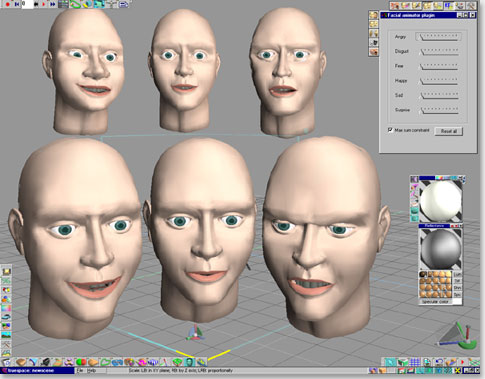The width and height of the screenshot is (485, 379).
Task: Click the Reset all button
Action: (449, 131)
